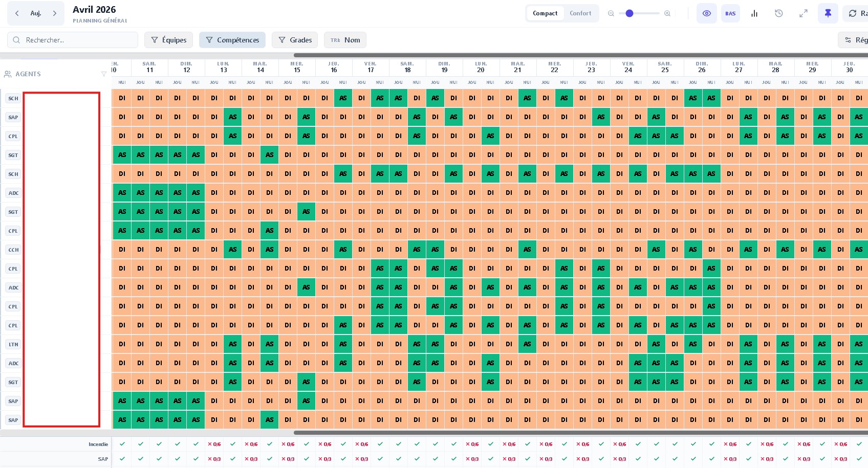Click the LTN grade badge
Image resolution: width=868 pixels, height=468 pixels.
coord(13,345)
